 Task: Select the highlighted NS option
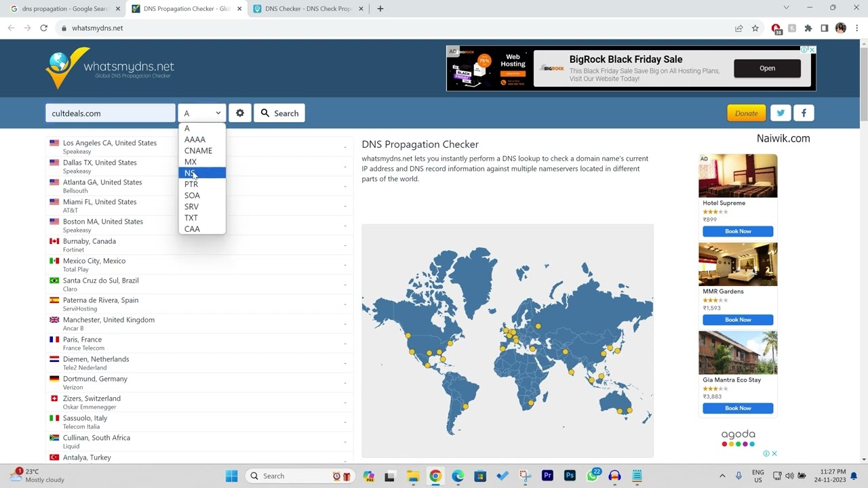(x=202, y=173)
